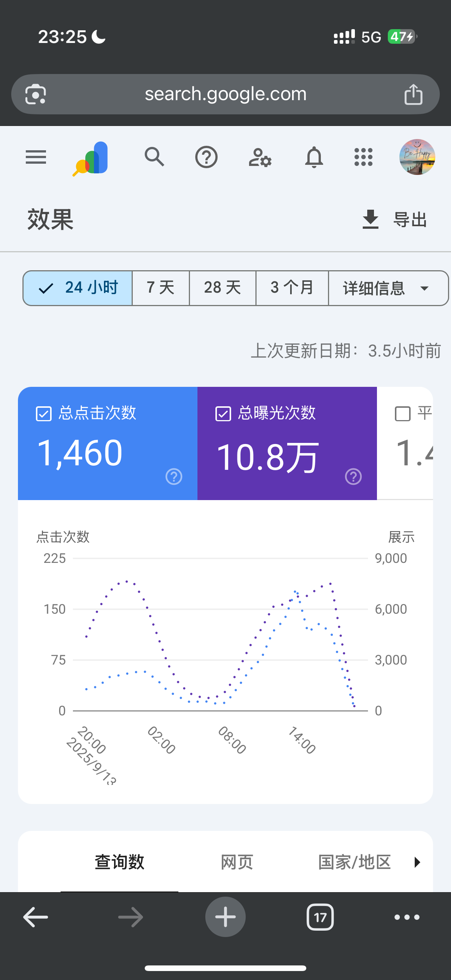Screen dimensions: 451x980
Task: Expand the 详细信息 dropdown
Action: point(387,288)
